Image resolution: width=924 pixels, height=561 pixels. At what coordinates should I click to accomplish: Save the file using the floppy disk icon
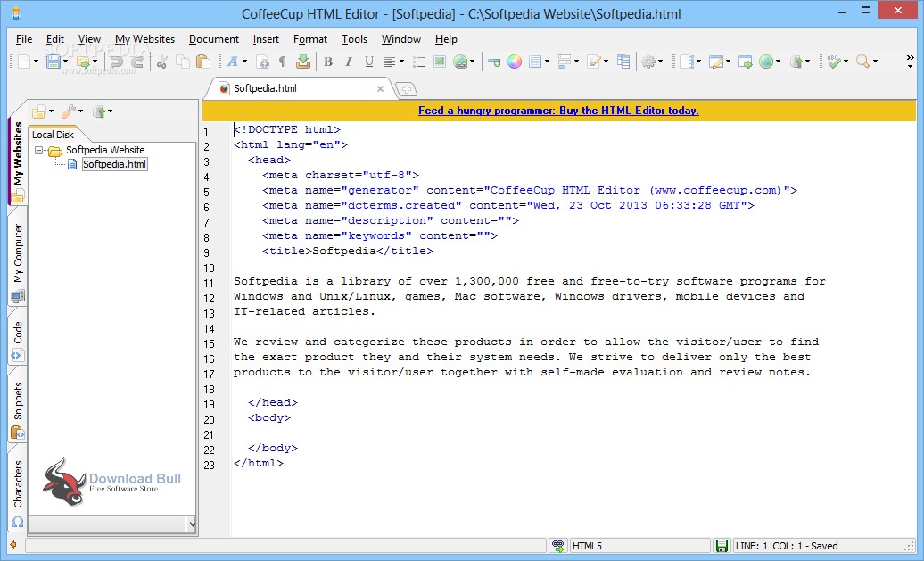[x=53, y=62]
